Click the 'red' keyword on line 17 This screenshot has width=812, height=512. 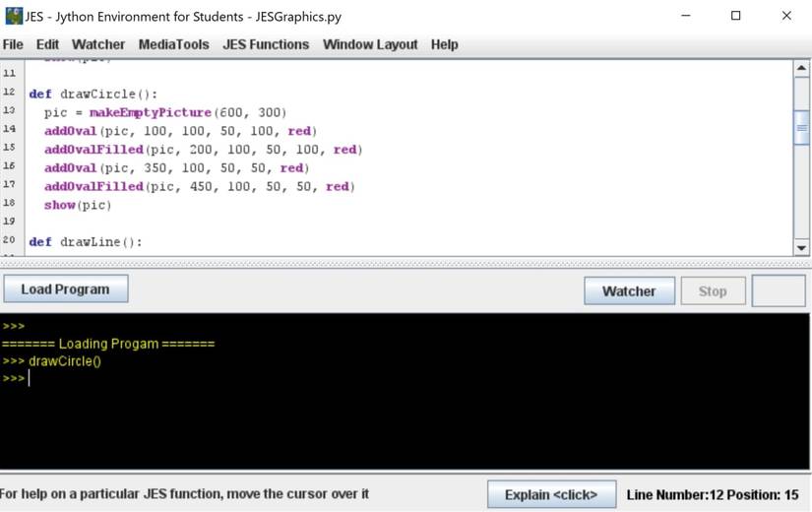[x=338, y=186]
